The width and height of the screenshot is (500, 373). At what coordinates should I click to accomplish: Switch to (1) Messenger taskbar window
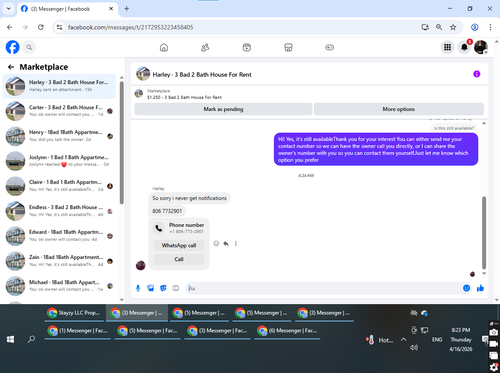pyautogui.click(x=79, y=331)
